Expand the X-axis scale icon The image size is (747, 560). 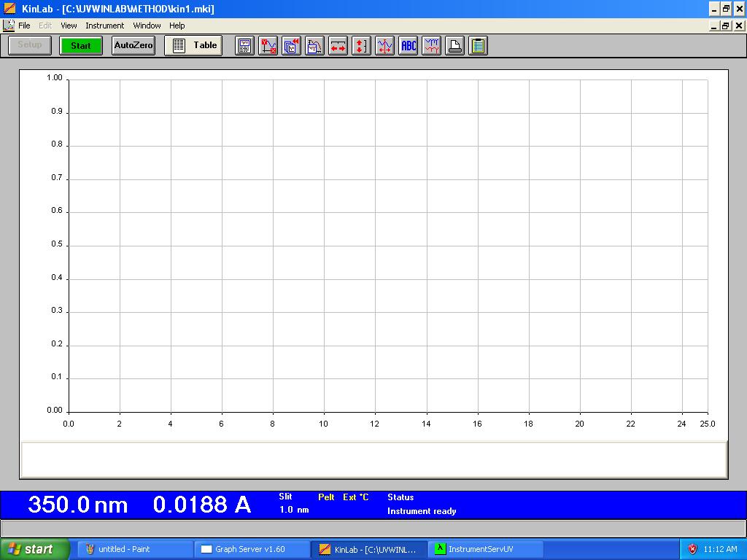(x=337, y=45)
